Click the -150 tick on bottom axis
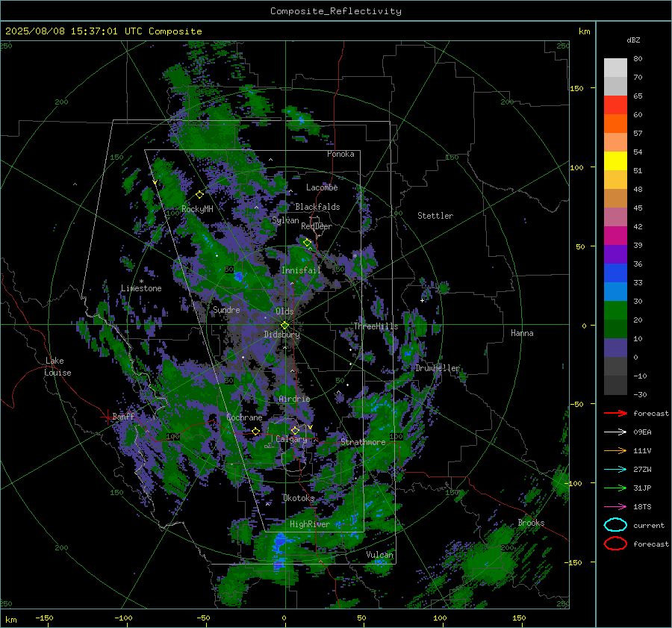 tap(44, 618)
